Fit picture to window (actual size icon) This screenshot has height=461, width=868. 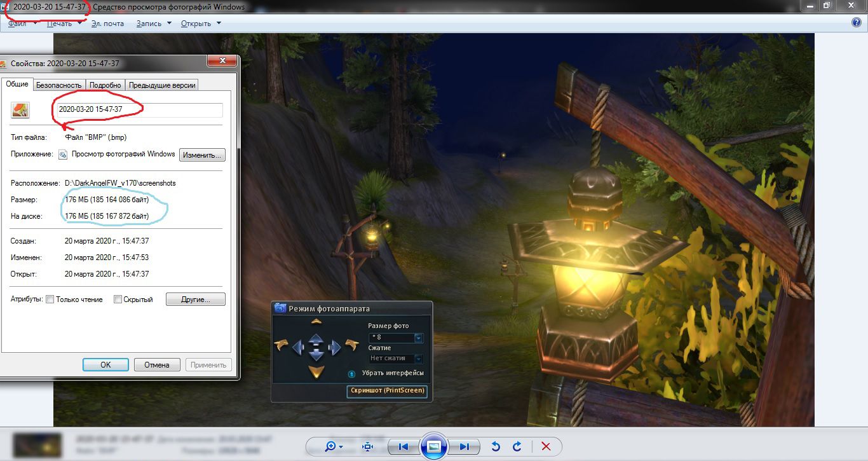[x=368, y=446]
